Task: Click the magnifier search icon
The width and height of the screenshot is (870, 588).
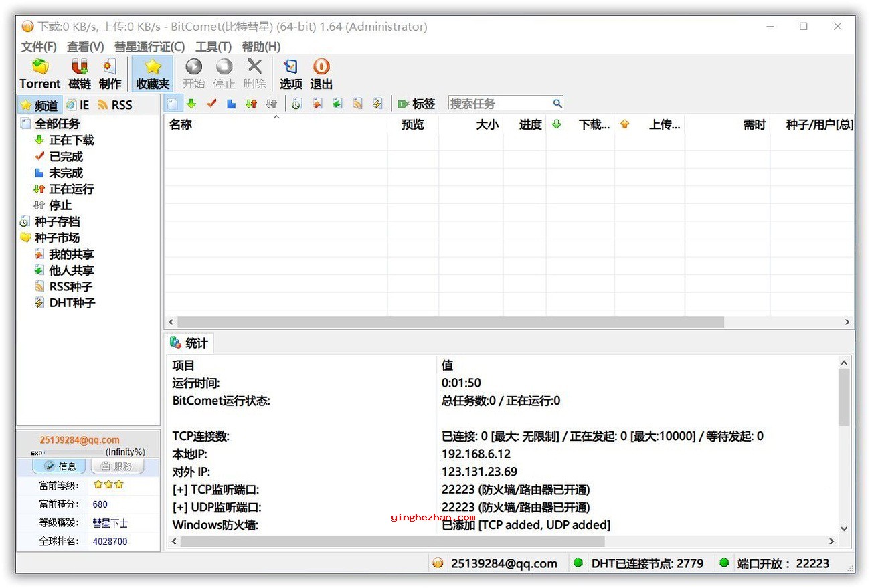Action: click(x=557, y=104)
